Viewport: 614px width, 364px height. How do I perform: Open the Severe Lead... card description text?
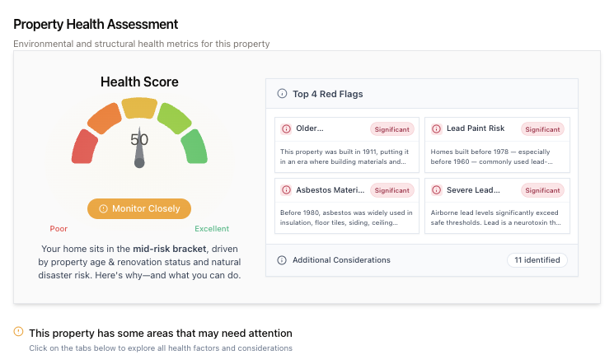click(496, 217)
